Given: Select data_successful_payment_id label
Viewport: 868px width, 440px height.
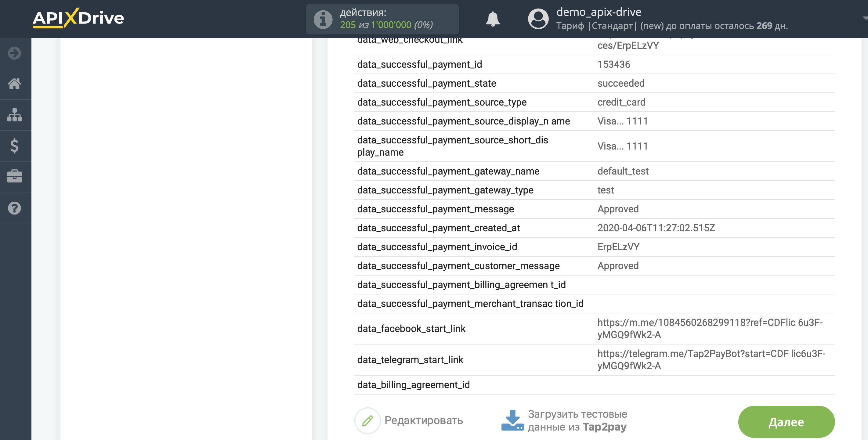Looking at the screenshot, I should tap(420, 64).
